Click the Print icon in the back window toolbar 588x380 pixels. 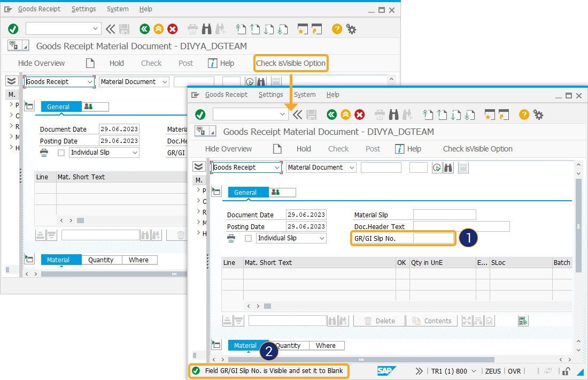(192, 29)
